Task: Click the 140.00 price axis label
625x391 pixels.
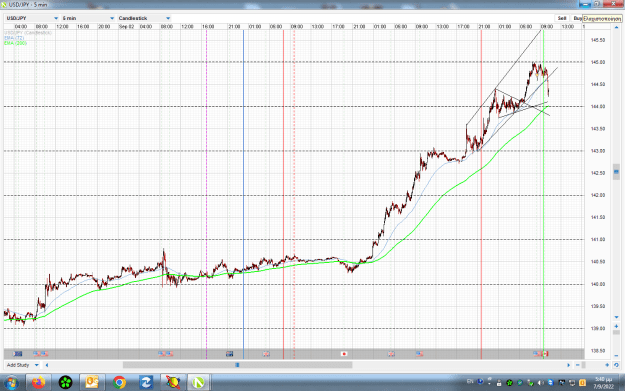Action: [x=597, y=284]
